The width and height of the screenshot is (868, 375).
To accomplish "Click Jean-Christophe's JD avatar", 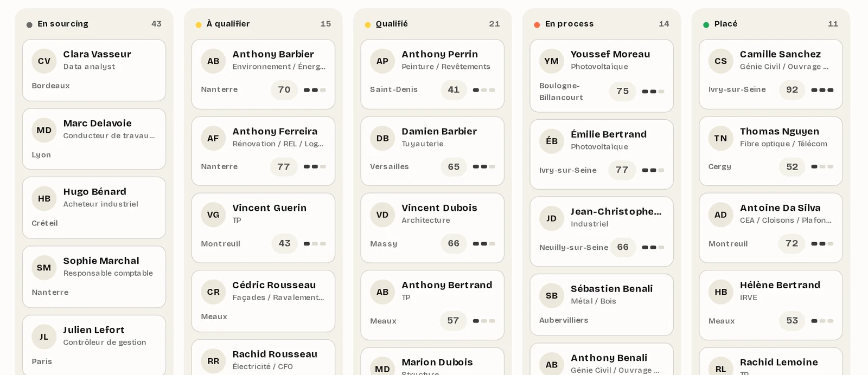I will coord(552,218).
